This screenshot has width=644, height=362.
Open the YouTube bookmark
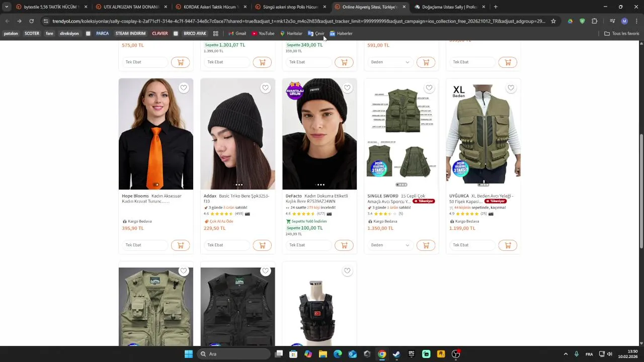point(263,34)
